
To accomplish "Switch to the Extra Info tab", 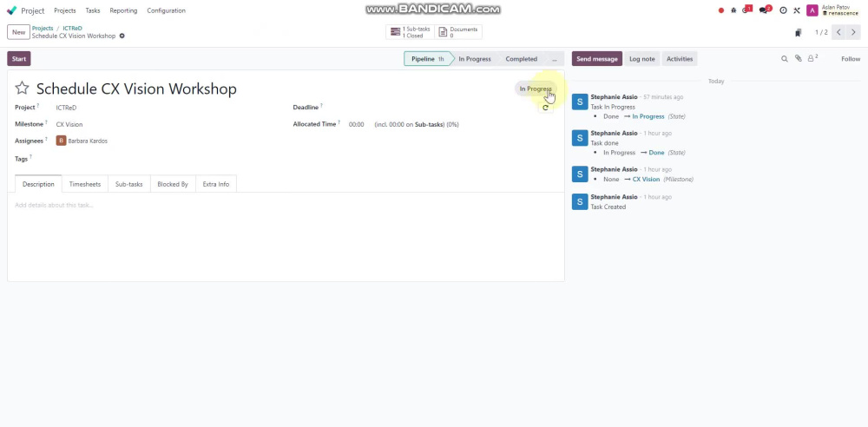I will tap(216, 184).
